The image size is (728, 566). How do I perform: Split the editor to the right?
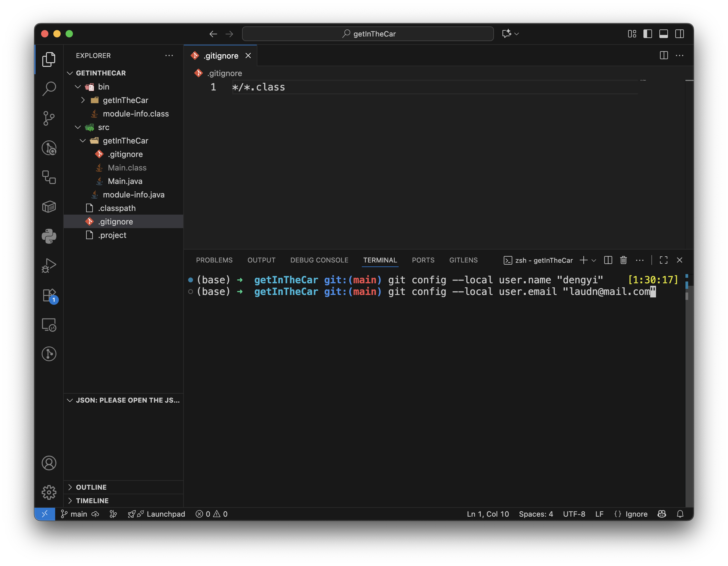pos(664,55)
